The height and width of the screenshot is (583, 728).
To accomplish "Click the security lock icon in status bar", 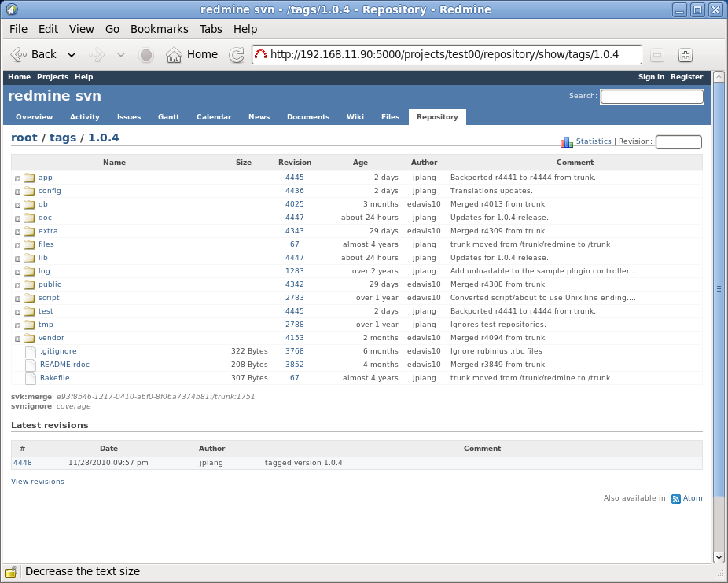I will (11, 571).
